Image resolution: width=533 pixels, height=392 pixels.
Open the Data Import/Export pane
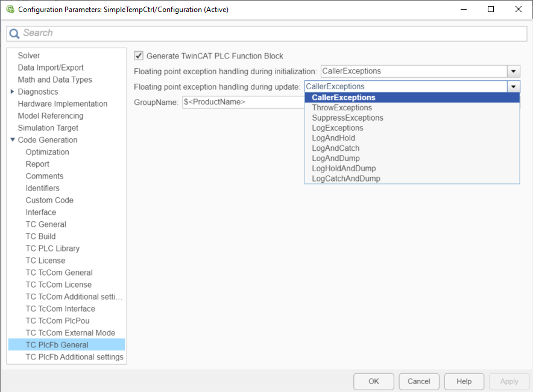tap(51, 68)
